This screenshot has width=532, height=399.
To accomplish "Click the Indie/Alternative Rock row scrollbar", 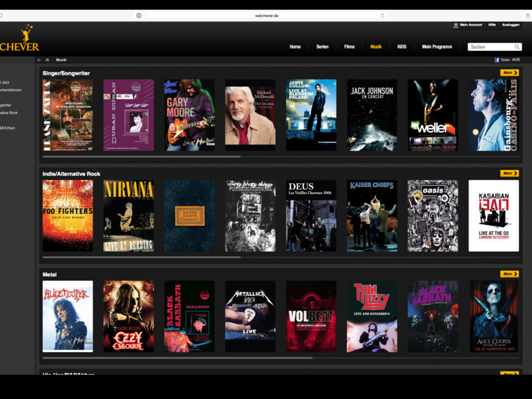I will [x=142, y=257].
